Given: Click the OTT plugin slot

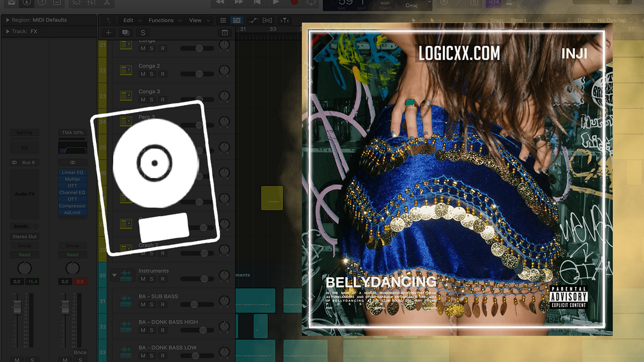Looking at the screenshot, I should (72, 186).
